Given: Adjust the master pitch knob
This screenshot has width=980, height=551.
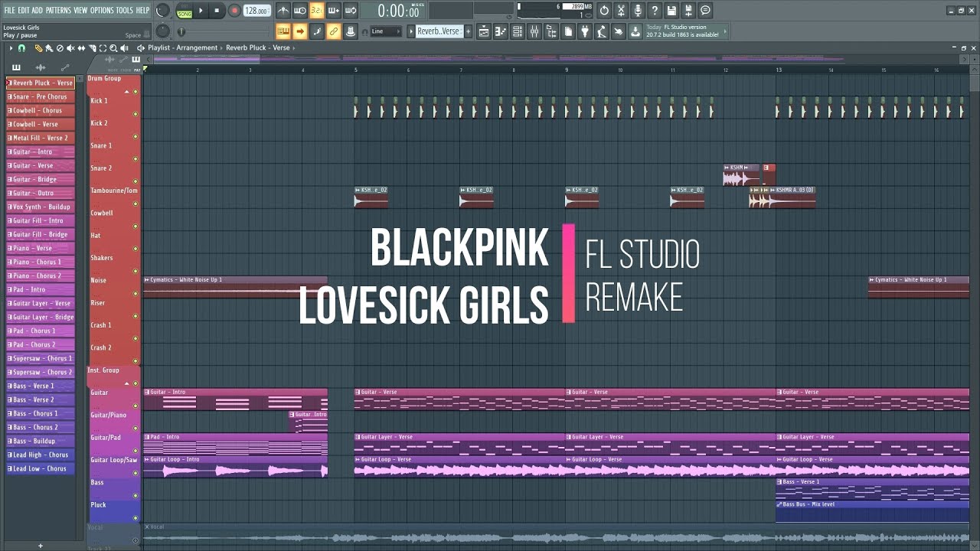Looking at the screenshot, I should pos(163,31).
